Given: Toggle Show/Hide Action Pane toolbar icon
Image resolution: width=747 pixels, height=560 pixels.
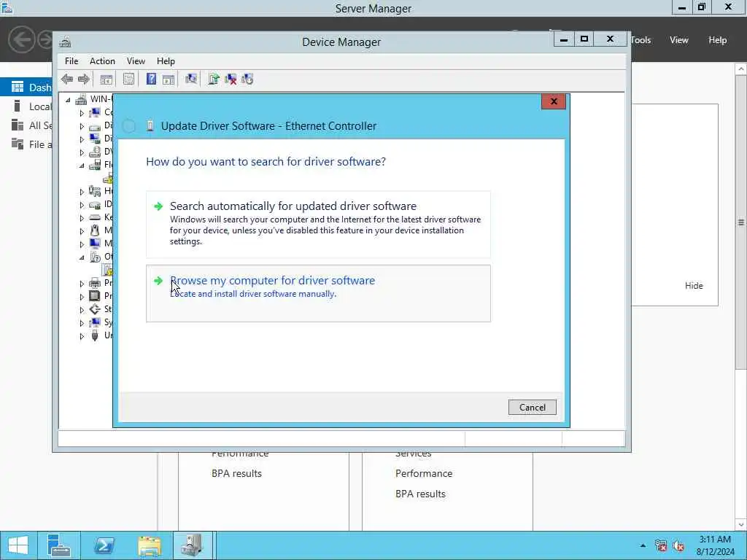Looking at the screenshot, I should (169, 79).
